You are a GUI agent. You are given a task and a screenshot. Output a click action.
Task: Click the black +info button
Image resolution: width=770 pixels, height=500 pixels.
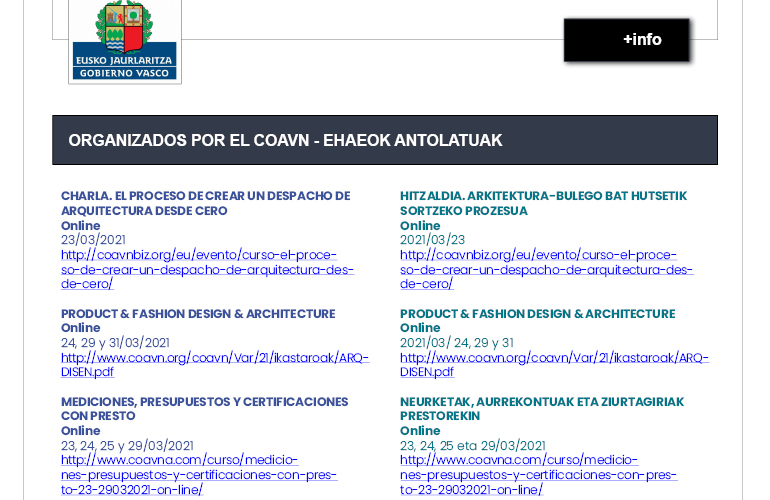click(x=627, y=40)
